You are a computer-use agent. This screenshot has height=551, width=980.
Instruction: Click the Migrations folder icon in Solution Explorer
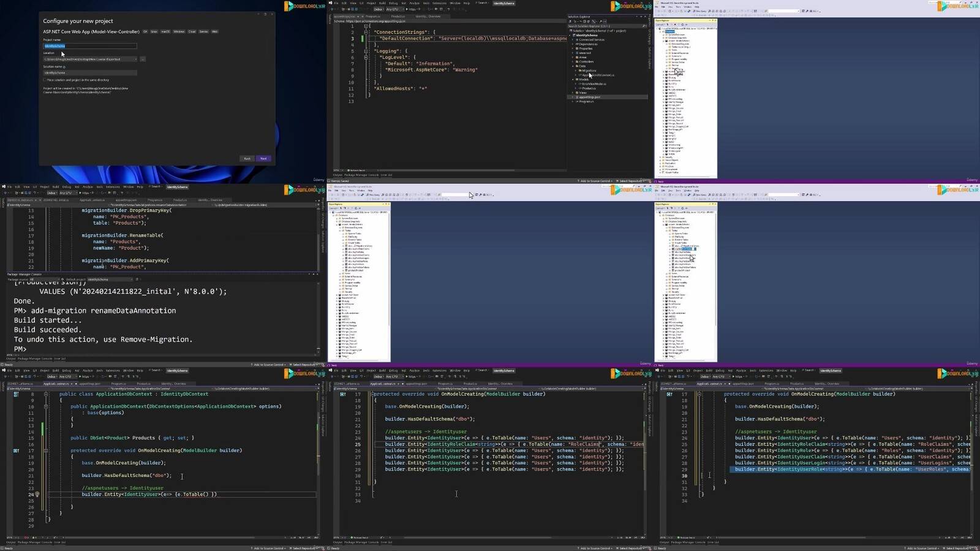(579, 70)
